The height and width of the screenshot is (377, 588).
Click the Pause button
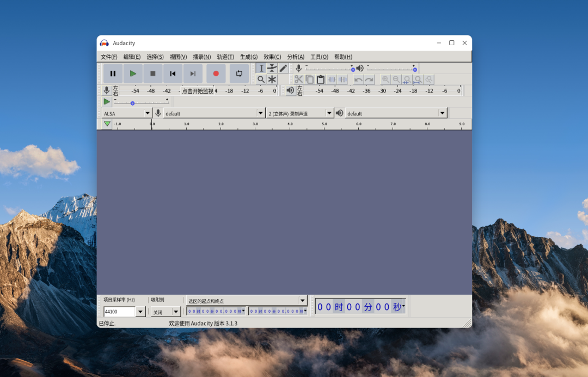coord(113,74)
